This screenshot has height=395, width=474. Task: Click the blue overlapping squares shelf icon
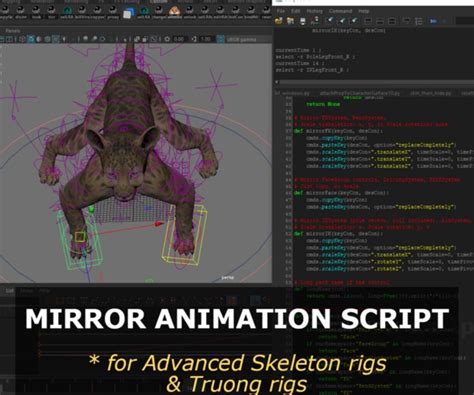pyautogui.click(x=128, y=14)
